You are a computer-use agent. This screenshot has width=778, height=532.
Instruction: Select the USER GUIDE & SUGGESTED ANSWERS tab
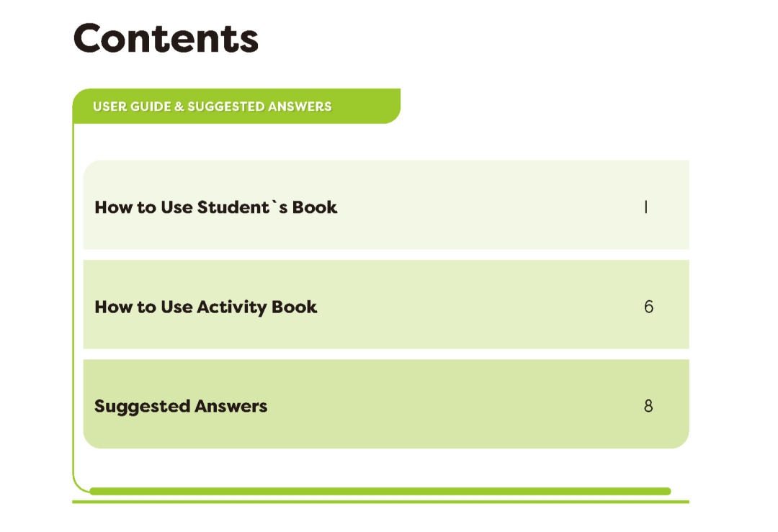pyautogui.click(x=237, y=106)
